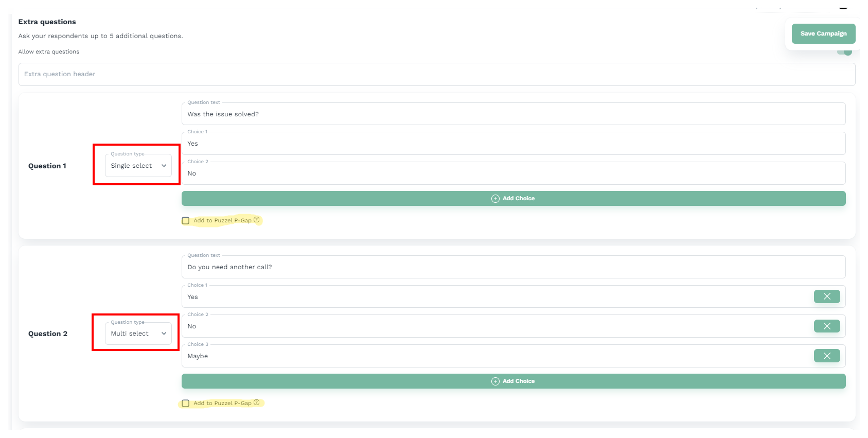Remove the 'Maybe' choice in Question 2
Screen dimensions: 868x438
pyautogui.click(x=826, y=356)
